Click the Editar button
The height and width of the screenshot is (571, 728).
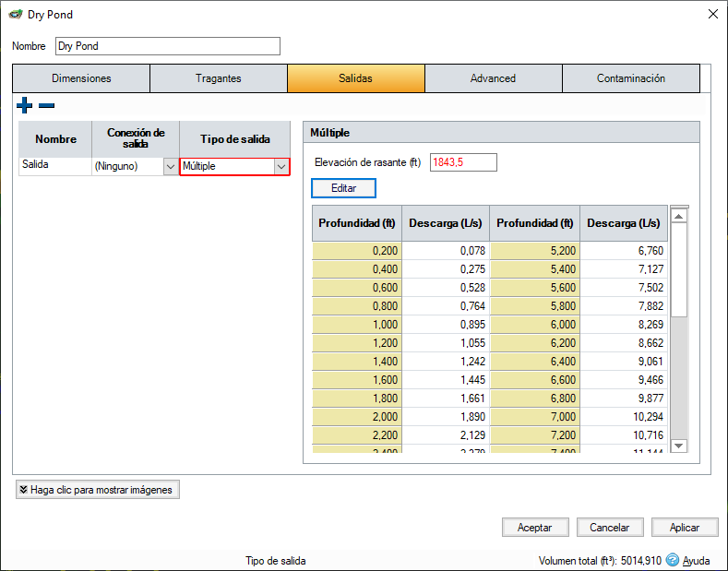tap(343, 188)
